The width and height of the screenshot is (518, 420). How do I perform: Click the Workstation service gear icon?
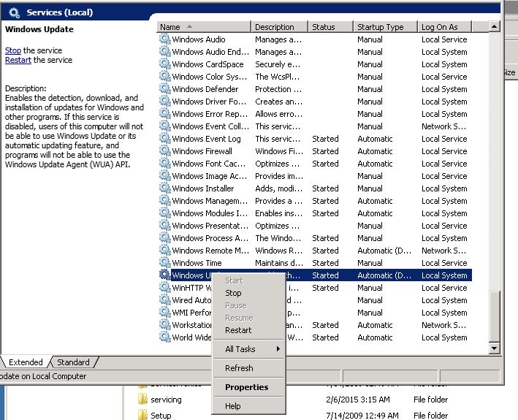(x=164, y=324)
